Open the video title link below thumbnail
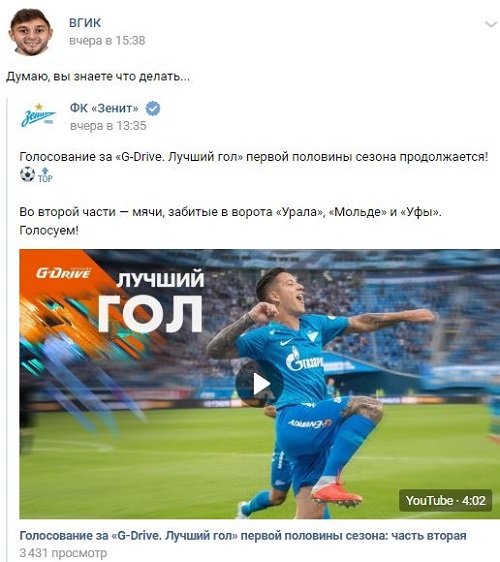Image resolution: width=500 pixels, height=562 pixels. pyautogui.click(x=243, y=536)
